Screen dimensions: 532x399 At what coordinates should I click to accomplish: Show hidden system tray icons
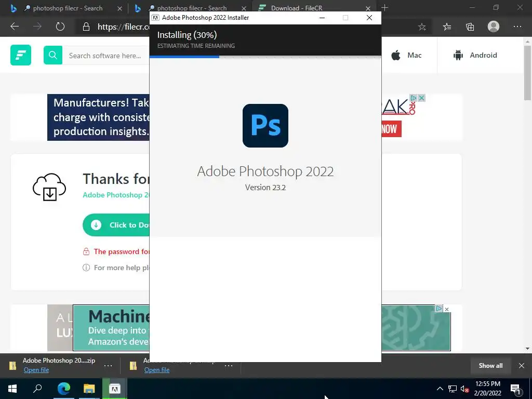click(x=440, y=389)
